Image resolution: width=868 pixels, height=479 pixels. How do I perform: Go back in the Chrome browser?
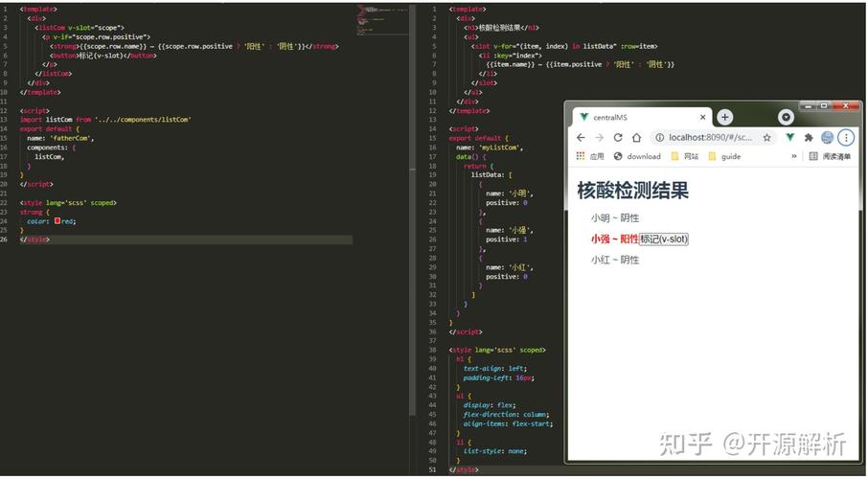(581, 137)
